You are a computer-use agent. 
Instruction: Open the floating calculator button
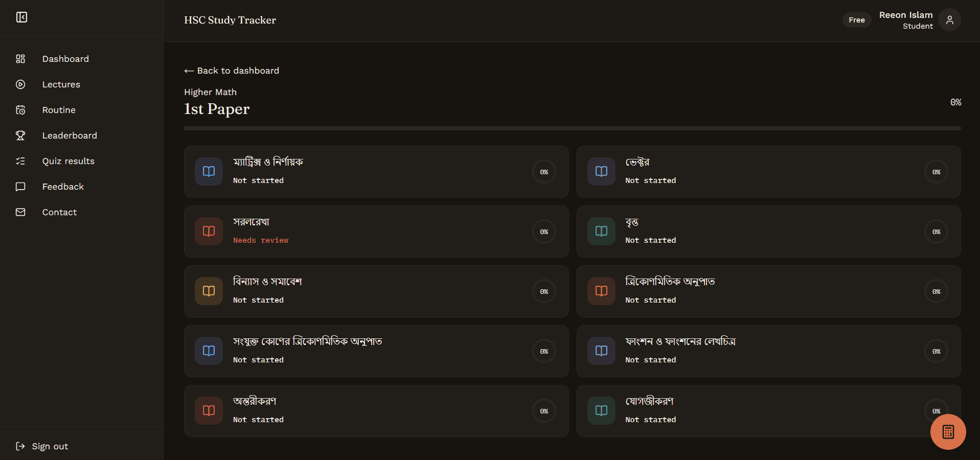pyautogui.click(x=948, y=432)
